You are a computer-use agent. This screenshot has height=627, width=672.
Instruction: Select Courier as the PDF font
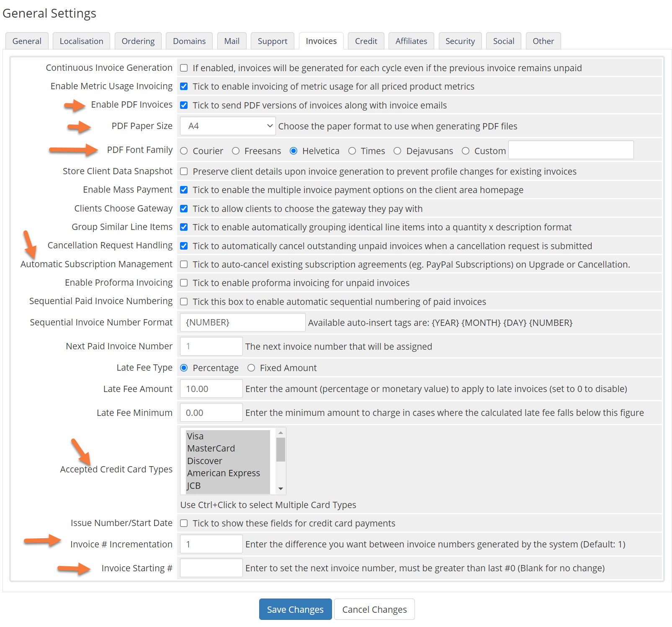(x=184, y=151)
